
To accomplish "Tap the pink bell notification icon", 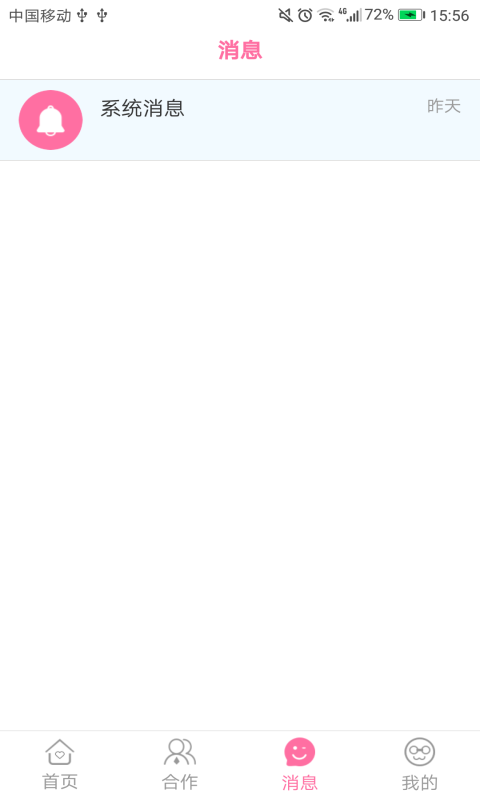I will click(x=50, y=120).
